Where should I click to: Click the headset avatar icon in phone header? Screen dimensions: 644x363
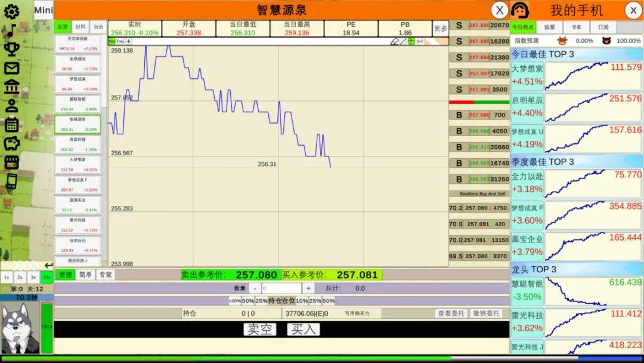pos(520,10)
